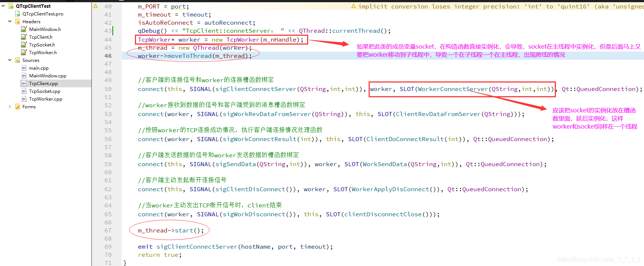Click the MainWindow.cpp file icon
The width and height of the screenshot is (644, 266).
tap(24, 76)
